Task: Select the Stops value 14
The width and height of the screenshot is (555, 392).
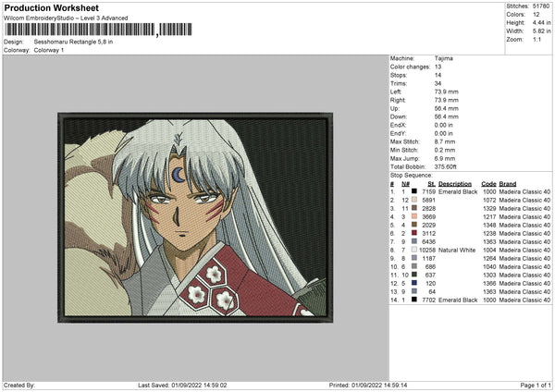Action: [x=438, y=75]
